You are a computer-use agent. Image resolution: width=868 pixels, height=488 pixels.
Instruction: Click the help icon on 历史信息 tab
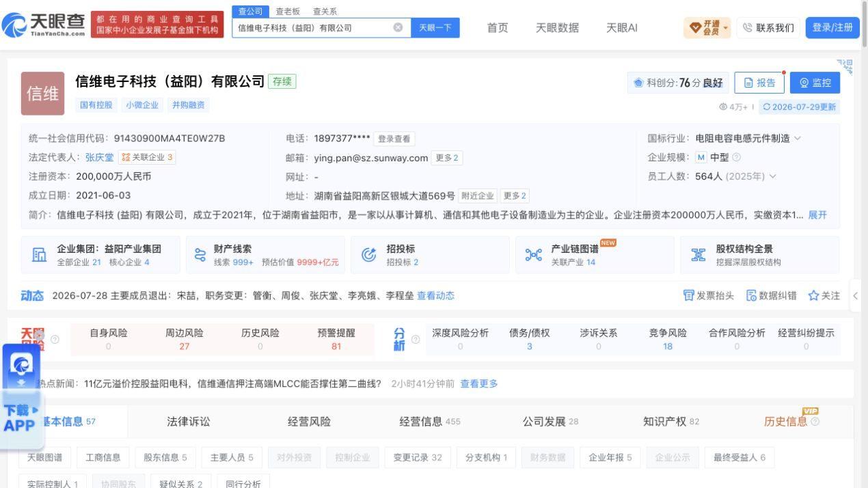click(815, 422)
